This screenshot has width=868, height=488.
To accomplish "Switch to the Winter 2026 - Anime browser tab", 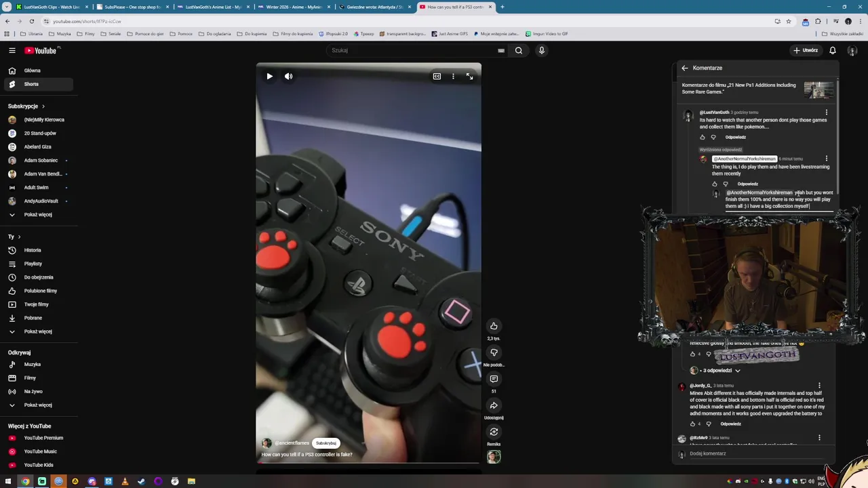I will click(294, 7).
